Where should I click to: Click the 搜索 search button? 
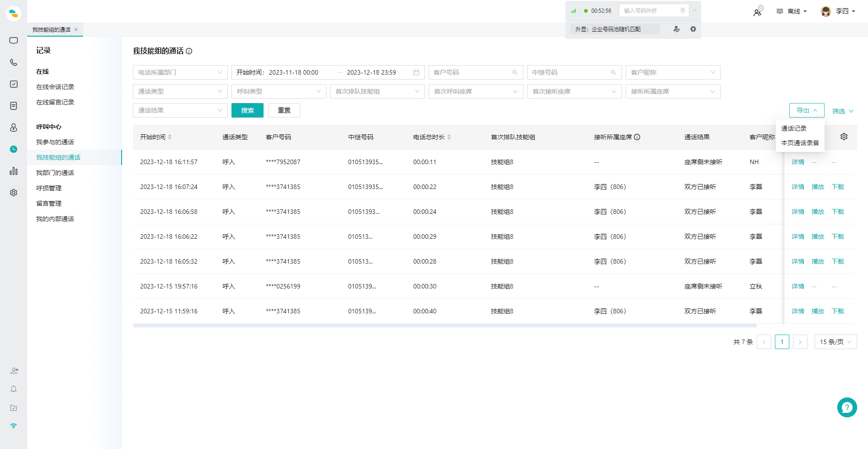click(247, 110)
